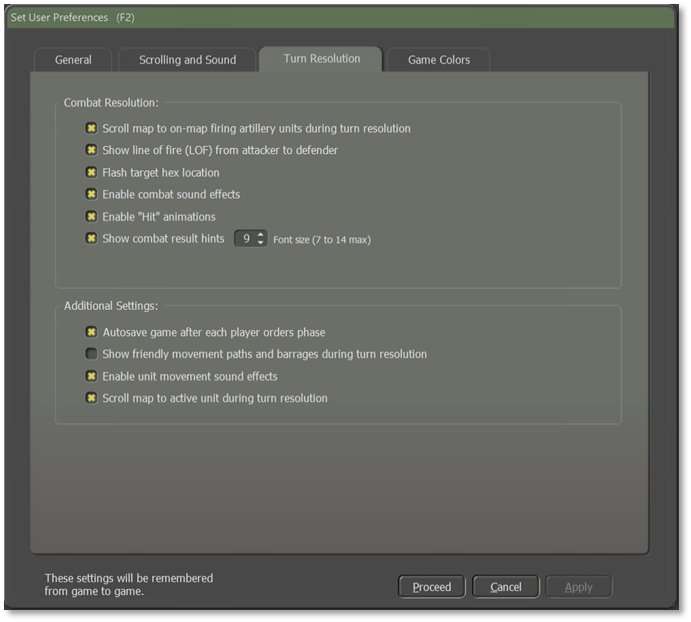The image size is (691, 622).
Task: Click the Cancel button
Action: coord(506,587)
